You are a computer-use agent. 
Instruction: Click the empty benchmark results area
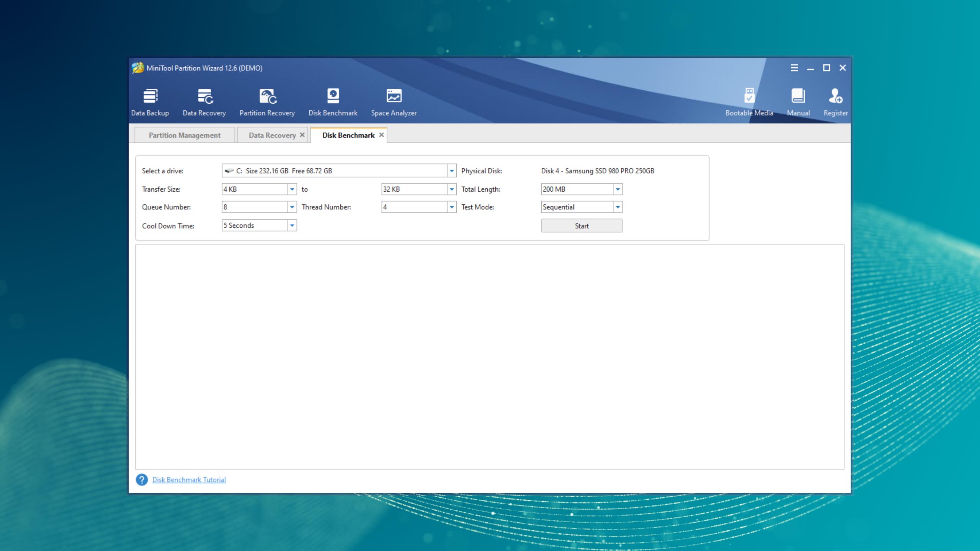[489, 357]
